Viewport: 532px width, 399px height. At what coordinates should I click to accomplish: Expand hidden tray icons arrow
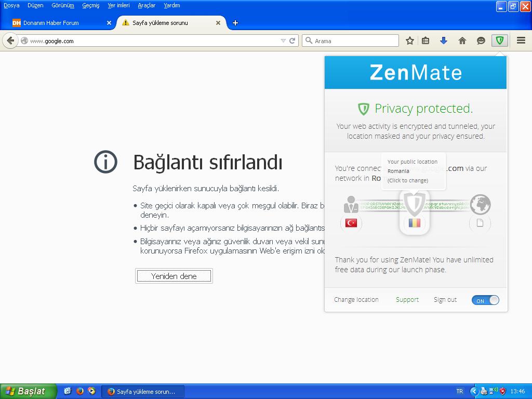(474, 391)
